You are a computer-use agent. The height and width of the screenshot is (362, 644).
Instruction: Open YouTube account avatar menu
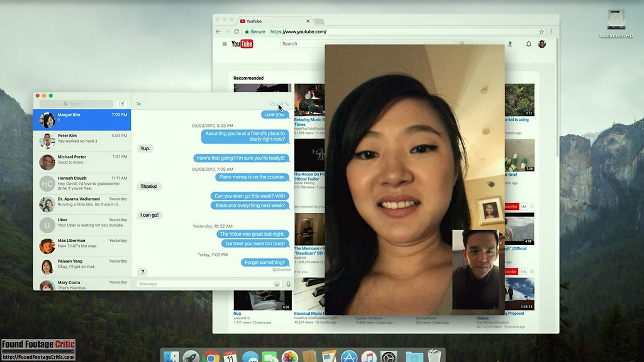point(542,44)
